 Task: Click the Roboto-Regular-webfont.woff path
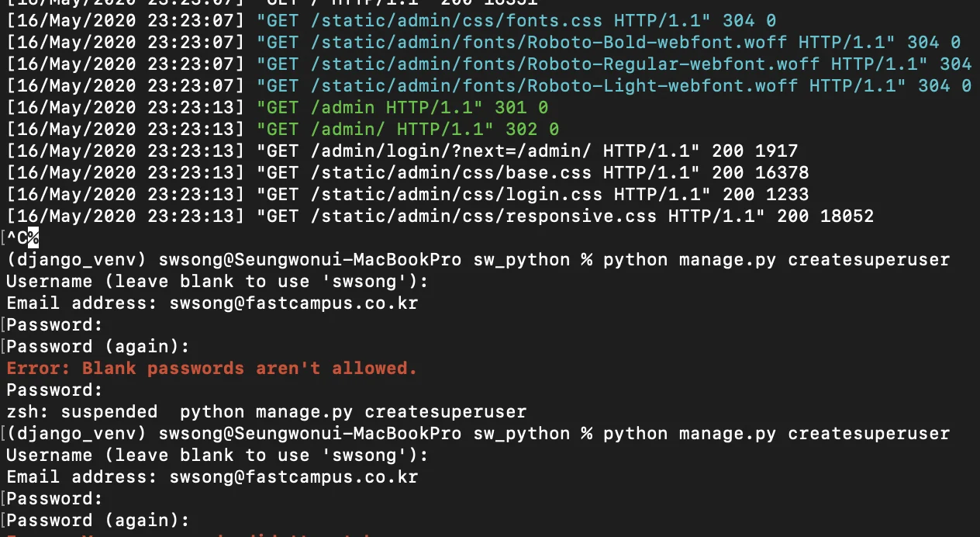pyautogui.click(x=567, y=64)
